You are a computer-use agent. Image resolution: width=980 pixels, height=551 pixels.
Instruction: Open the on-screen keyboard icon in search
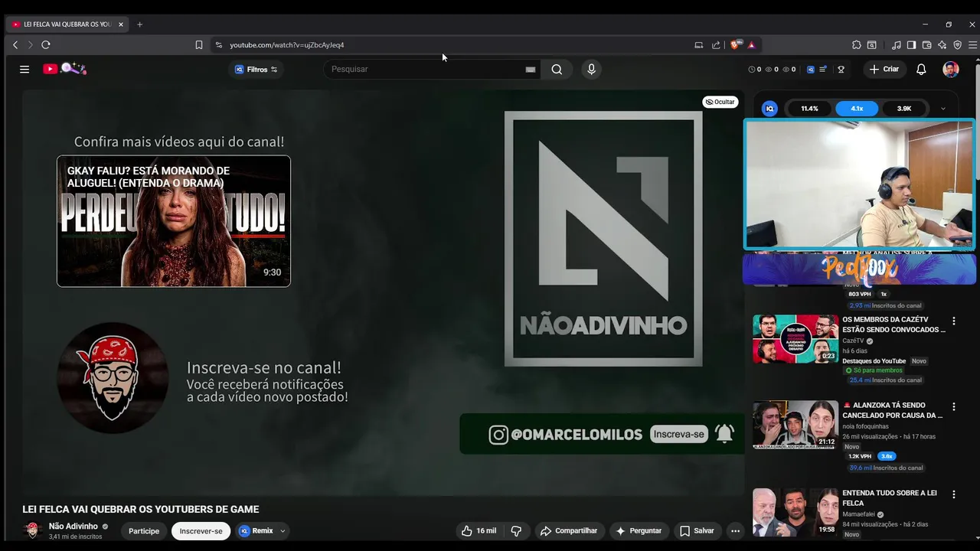tap(531, 69)
